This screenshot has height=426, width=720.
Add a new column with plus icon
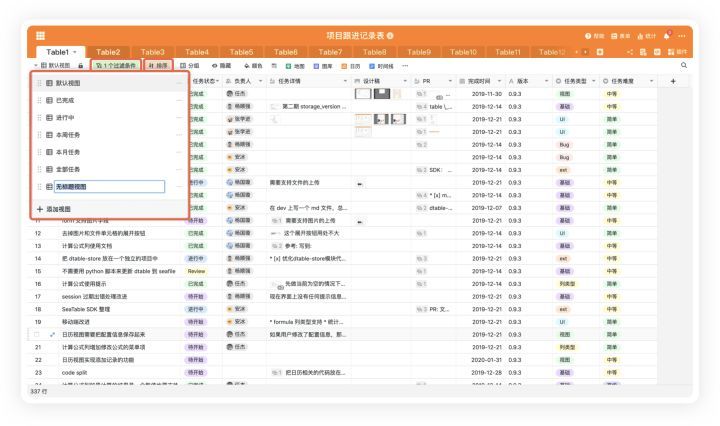pyautogui.click(x=673, y=81)
